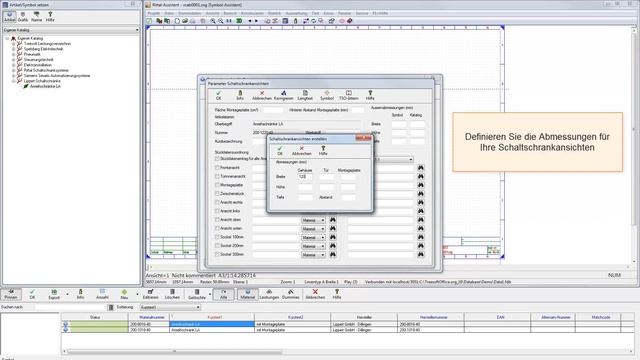
Task: Click Anzahl in the bottom toolbar
Action: pos(102,294)
